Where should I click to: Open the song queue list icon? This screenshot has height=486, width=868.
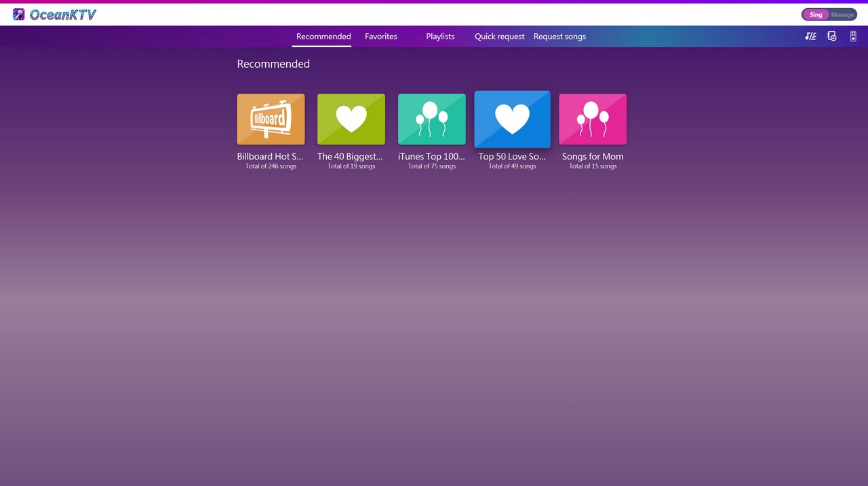click(x=810, y=36)
